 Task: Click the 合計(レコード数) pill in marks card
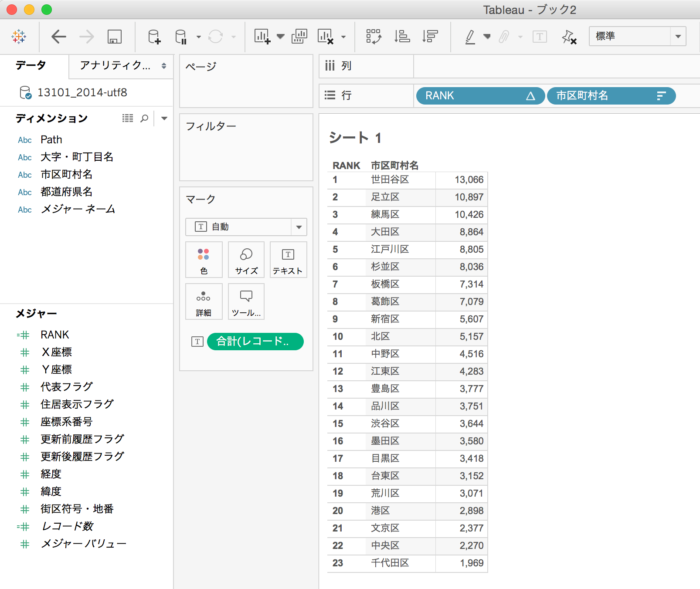[255, 342]
